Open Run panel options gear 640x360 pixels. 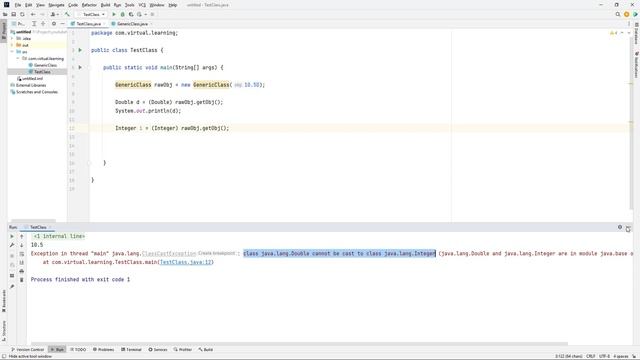620,227
